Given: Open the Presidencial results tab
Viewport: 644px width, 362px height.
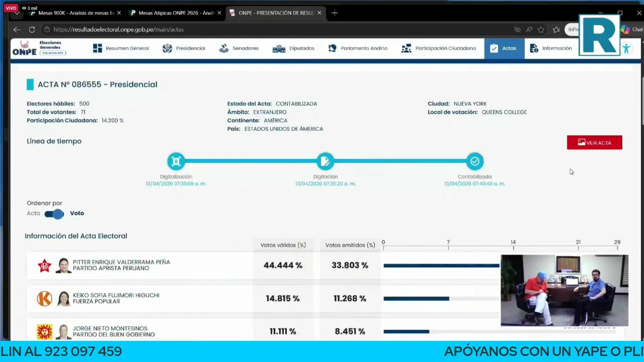Looking at the screenshot, I should pos(184,48).
